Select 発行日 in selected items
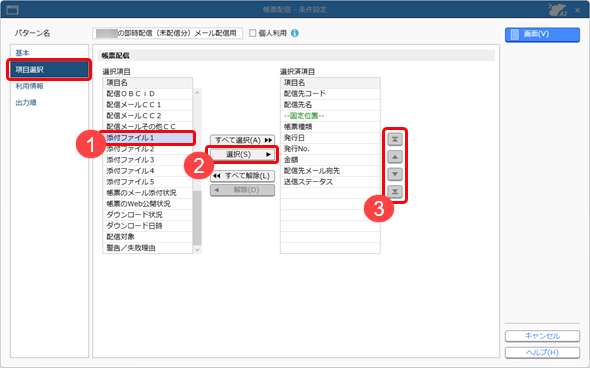The image size is (590, 368). (x=330, y=138)
